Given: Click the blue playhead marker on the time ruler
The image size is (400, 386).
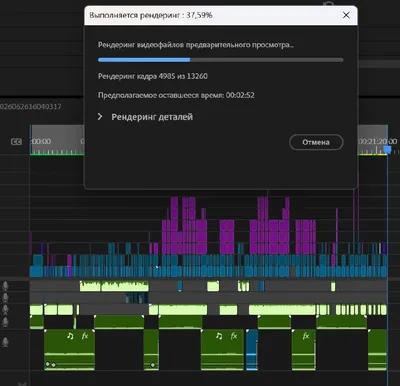Looking at the screenshot, I should (387, 149).
